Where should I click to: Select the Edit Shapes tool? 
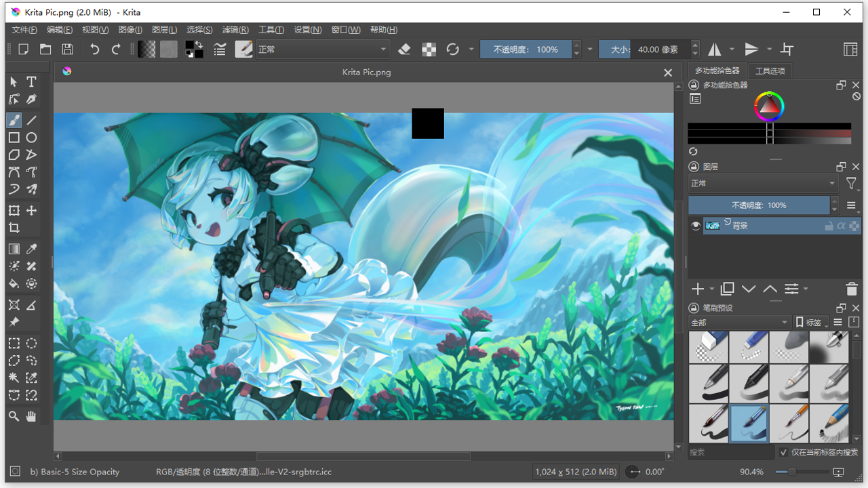pos(14,100)
